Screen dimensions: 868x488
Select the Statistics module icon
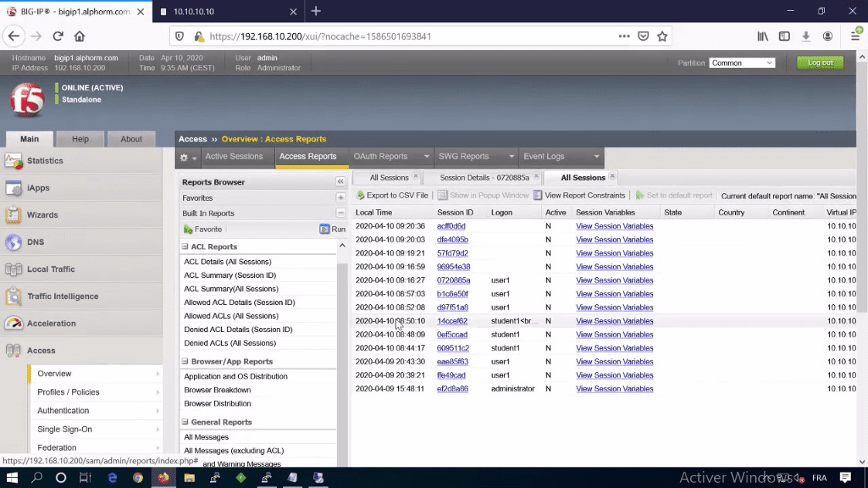tap(13, 161)
